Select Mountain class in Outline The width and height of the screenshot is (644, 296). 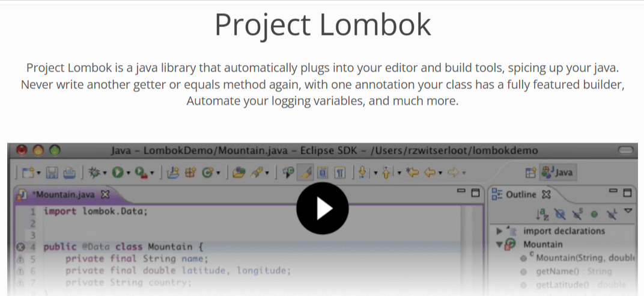542,244
